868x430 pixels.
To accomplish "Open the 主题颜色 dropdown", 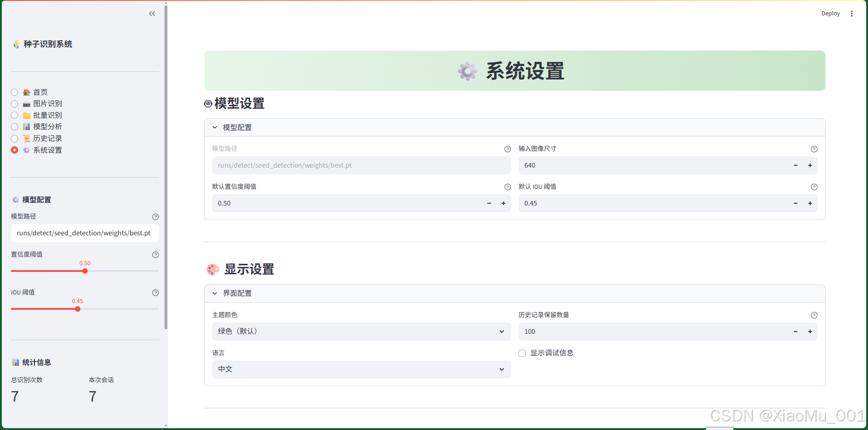I will [x=362, y=332].
